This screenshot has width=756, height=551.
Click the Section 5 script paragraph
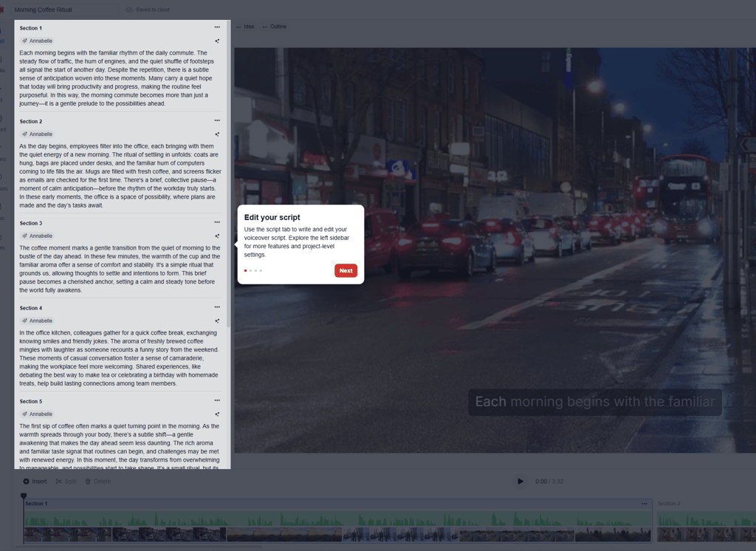[120, 445]
